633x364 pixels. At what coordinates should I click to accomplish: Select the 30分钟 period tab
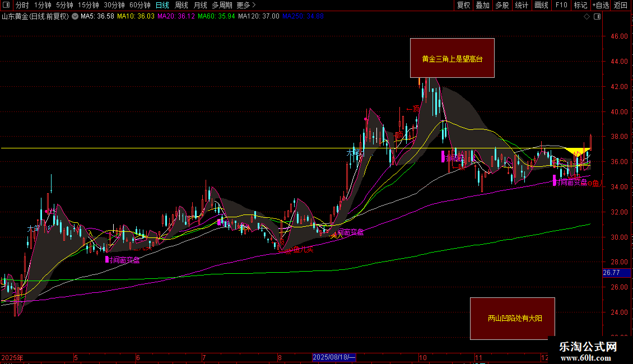coord(114,5)
